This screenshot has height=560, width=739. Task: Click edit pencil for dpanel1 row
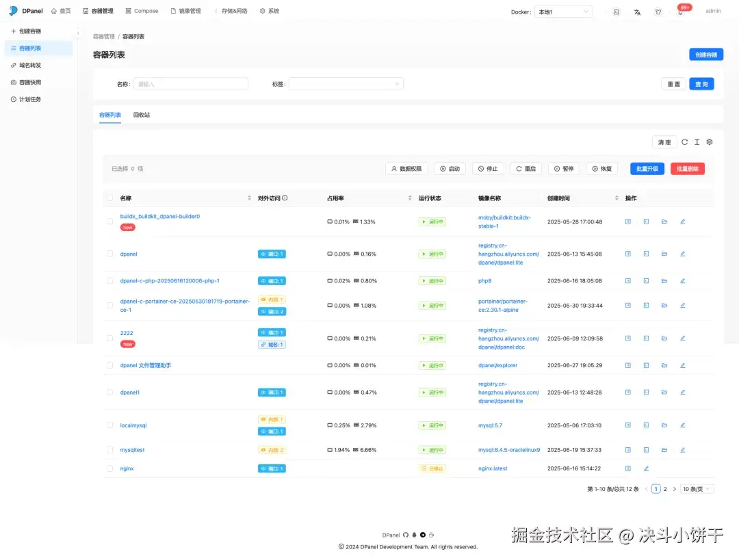pyautogui.click(x=682, y=392)
